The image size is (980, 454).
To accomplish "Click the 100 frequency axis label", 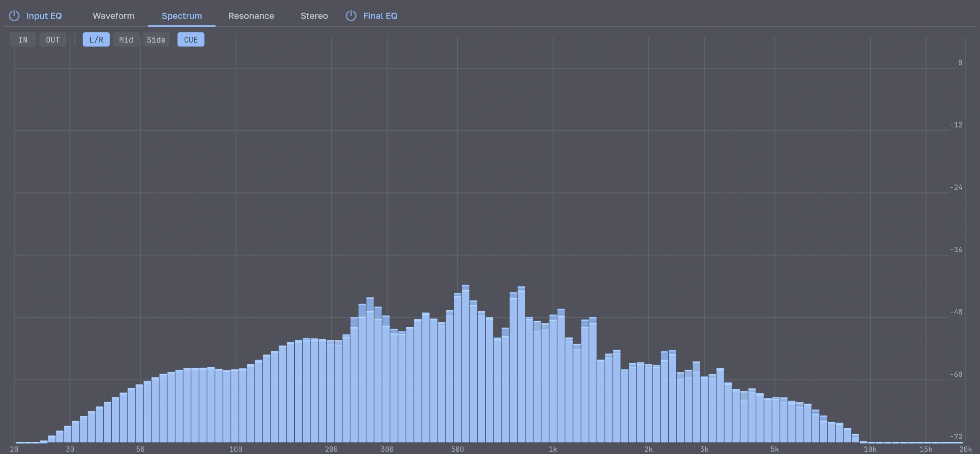I will coord(236,449).
